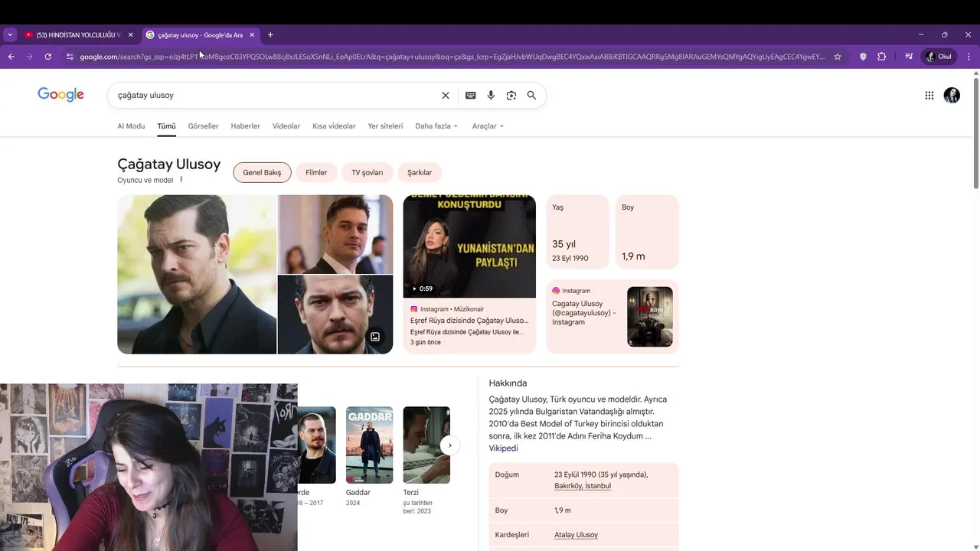The height and width of the screenshot is (551, 980).
Task: Select the Filmler chip
Action: pos(316,173)
